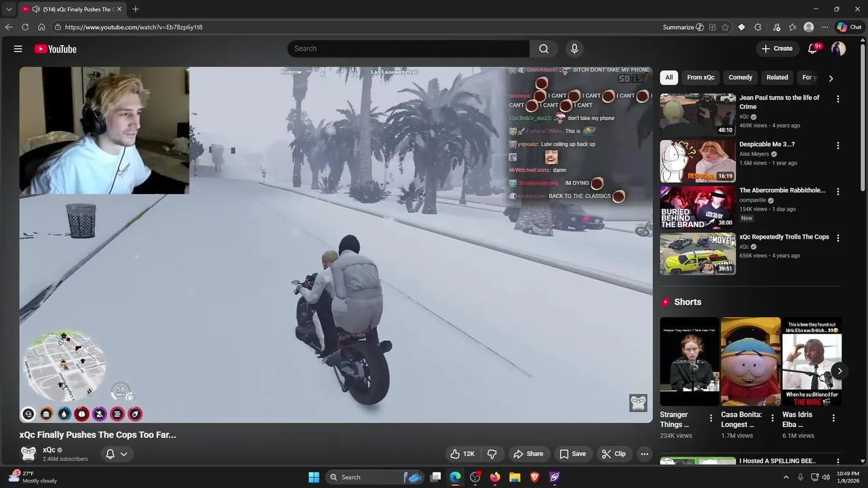The width and height of the screenshot is (868, 488).
Task: Open the 'Casa Bonita' short thumbnail
Action: click(751, 361)
